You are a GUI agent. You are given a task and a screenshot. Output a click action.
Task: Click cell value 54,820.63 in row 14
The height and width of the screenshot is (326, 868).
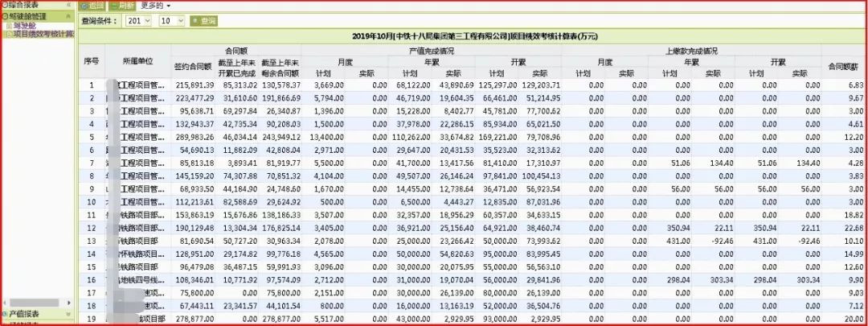click(457, 254)
